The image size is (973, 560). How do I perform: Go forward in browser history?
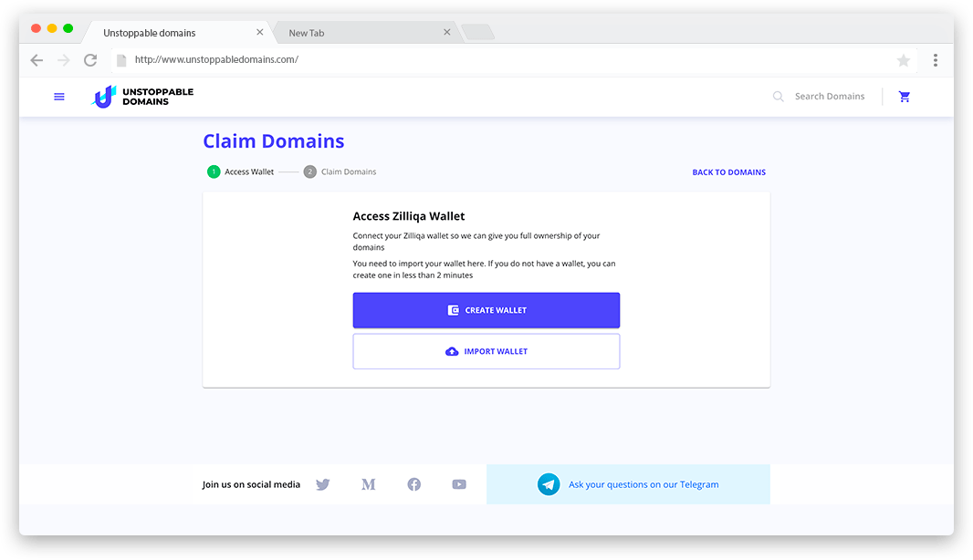pos(63,60)
